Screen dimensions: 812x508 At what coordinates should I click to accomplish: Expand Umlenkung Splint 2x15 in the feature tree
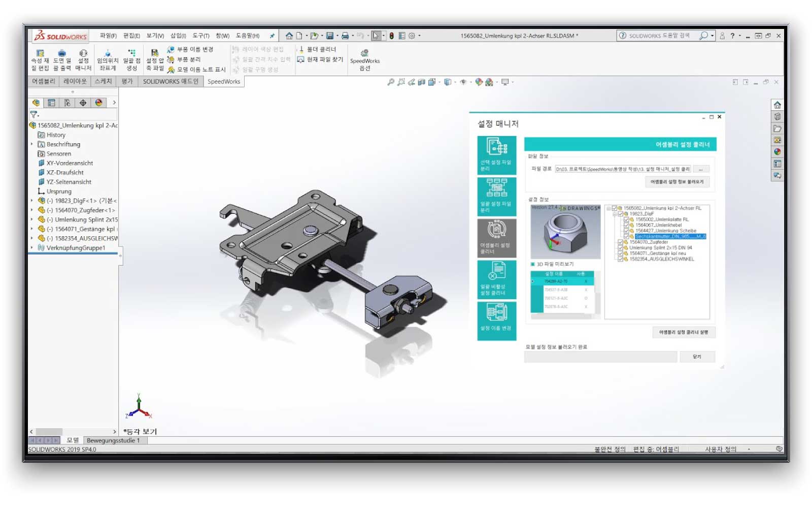tap(32, 219)
